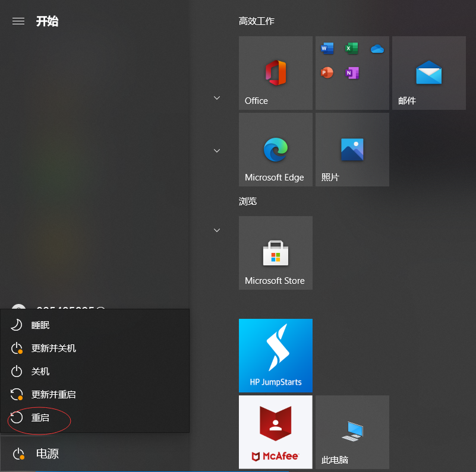The width and height of the screenshot is (476, 472).
Task: Open the 此电脑 tile
Action: (352, 432)
